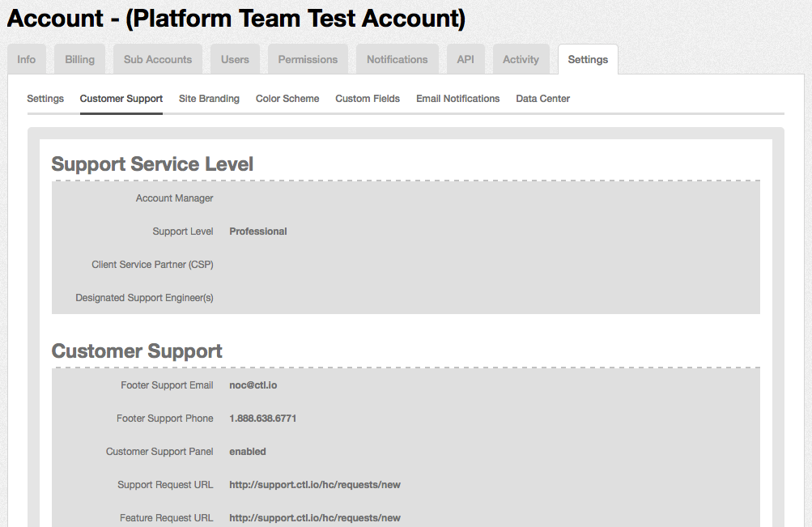The height and width of the screenshot is (527, 812).
Task: Open the Feature Request URL link
Action: click(x=313, y=517)
